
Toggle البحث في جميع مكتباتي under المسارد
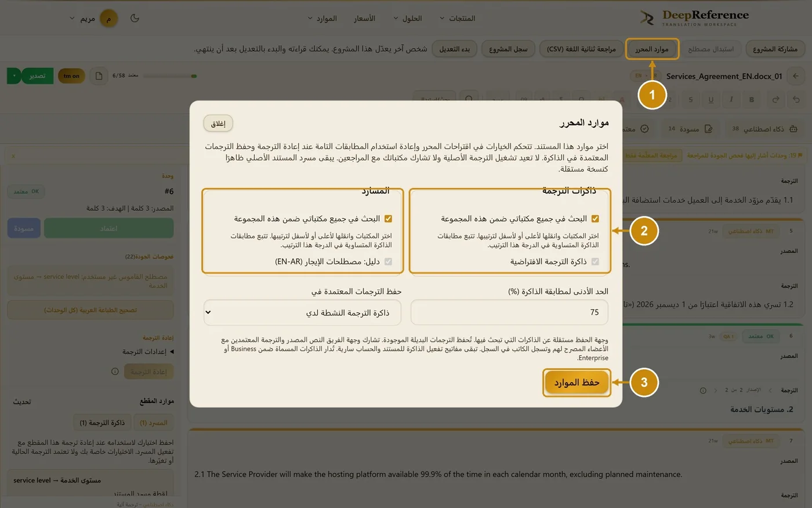coord(389,219)
